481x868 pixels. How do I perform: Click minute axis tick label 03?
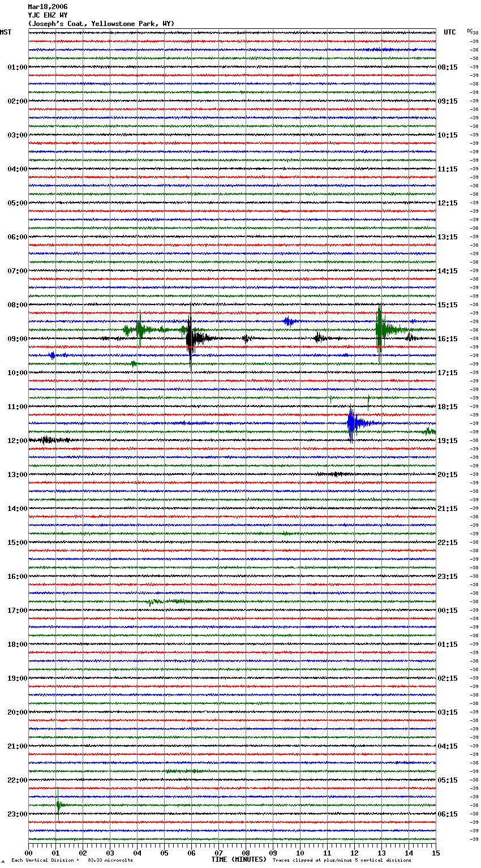[110, 853]
